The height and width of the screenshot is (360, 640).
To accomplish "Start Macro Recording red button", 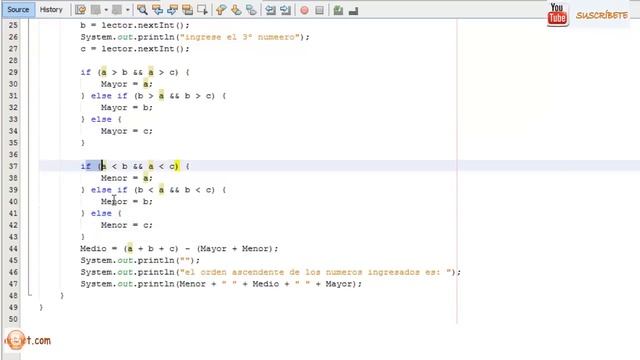I will coord(304,10).
